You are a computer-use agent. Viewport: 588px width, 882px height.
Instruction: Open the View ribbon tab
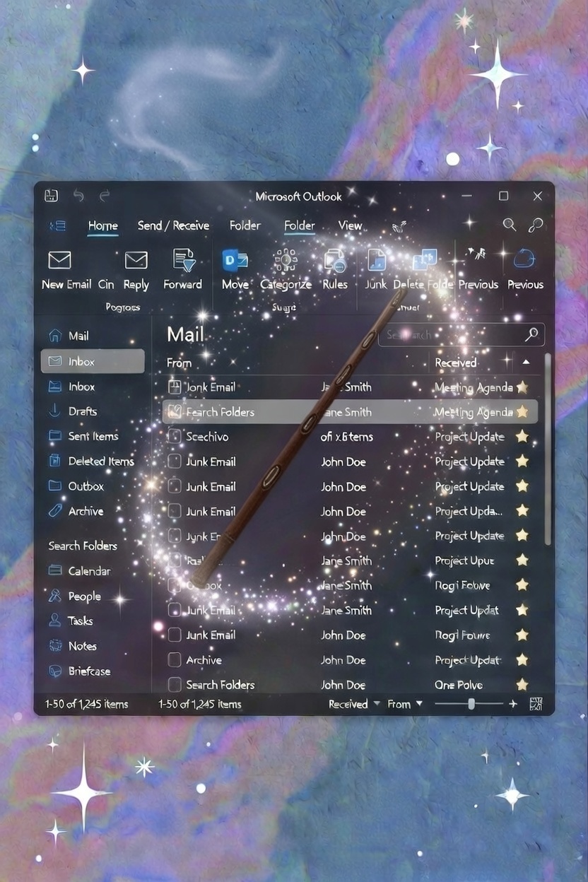tap(350, 225)
